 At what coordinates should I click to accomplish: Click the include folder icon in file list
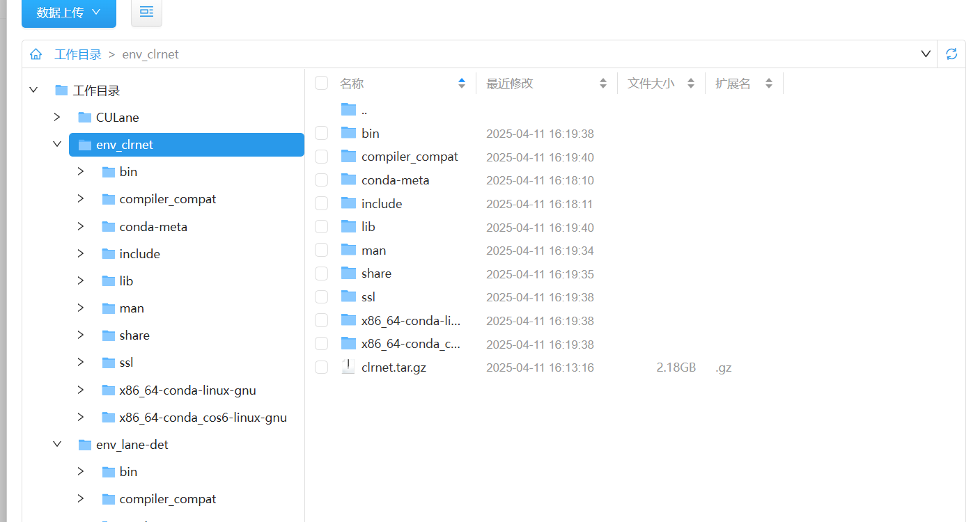[x=348, y=203]
